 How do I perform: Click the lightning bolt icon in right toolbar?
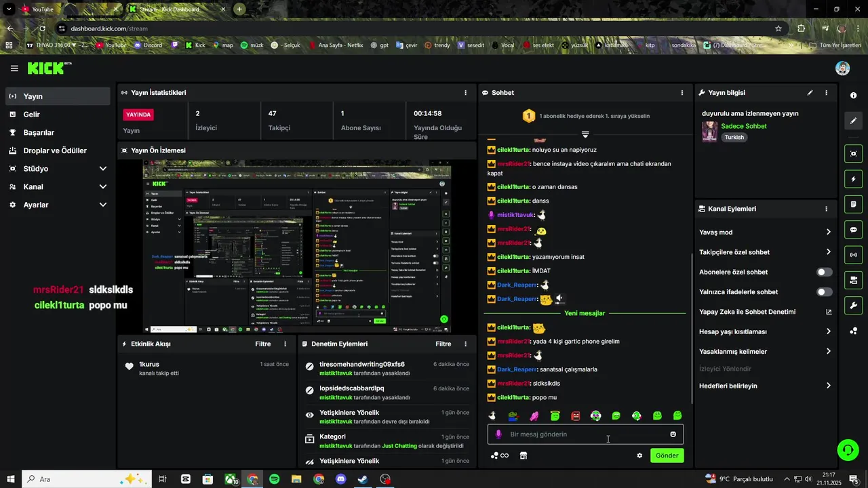(854, 179)
